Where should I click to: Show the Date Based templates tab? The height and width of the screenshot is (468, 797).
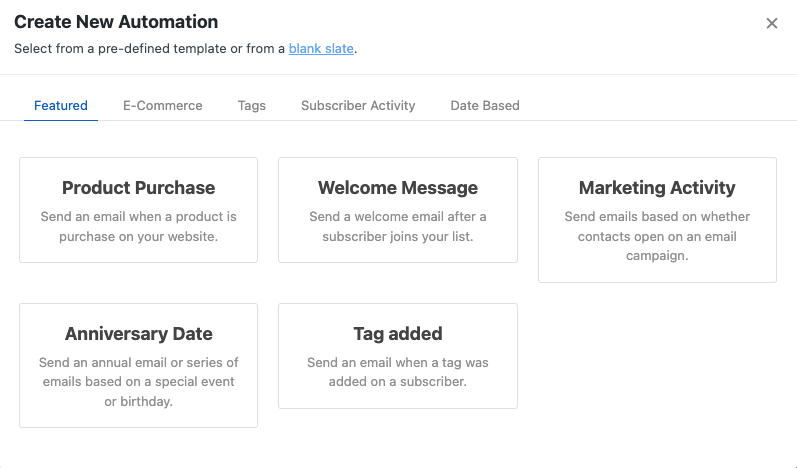485,105
